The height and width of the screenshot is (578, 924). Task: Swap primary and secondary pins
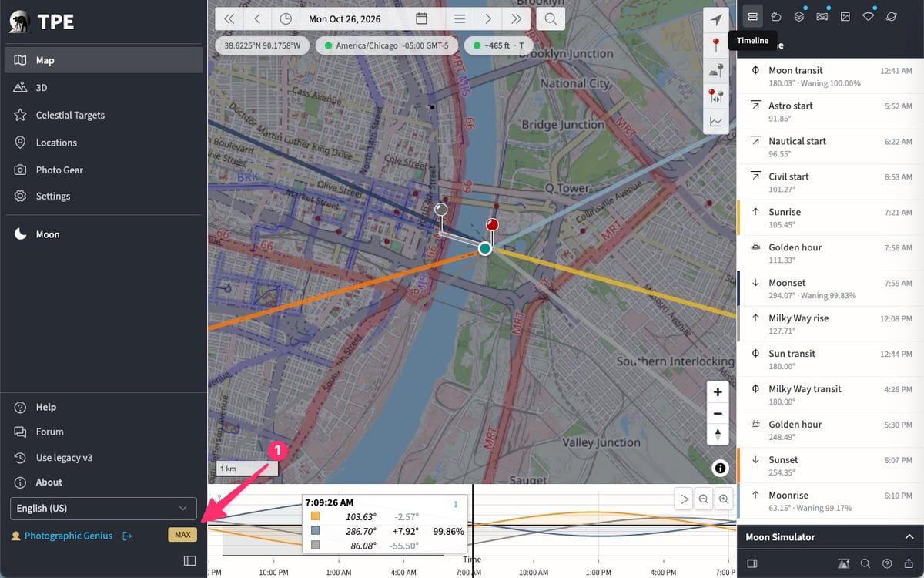pos(716,96)
